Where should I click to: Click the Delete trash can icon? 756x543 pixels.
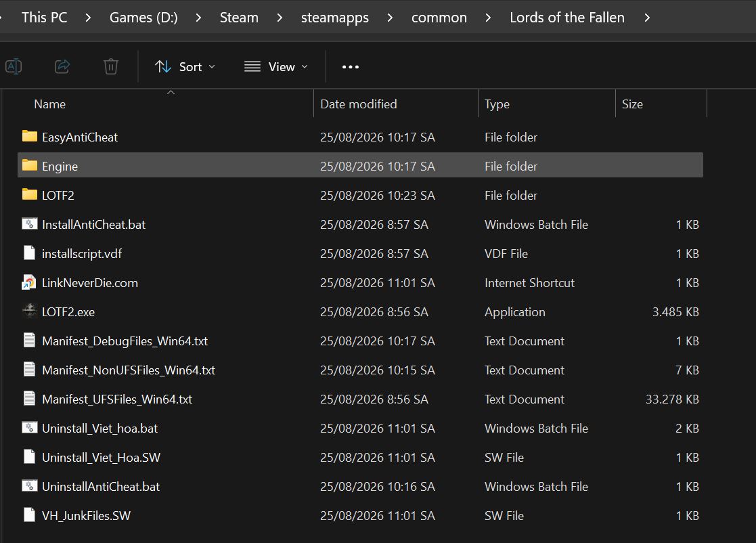pos(111,66)
